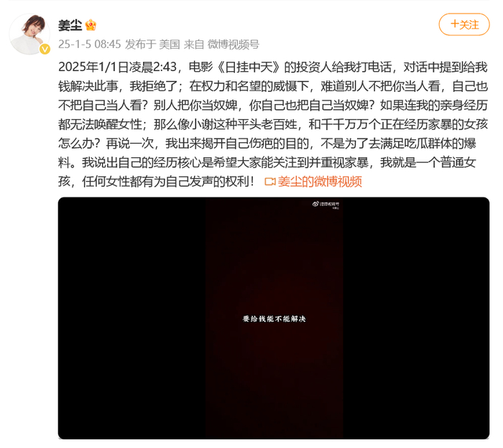Click the post line starting 都无法唤醒女性
The image size is (503, 448).
click(x=273, y=124)
